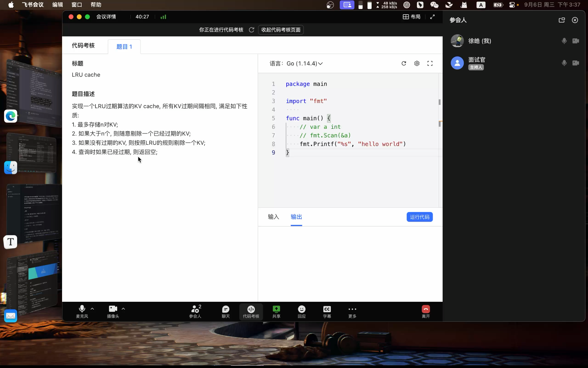Toggle the camera (摄像头) button
This screenshot has width=588, height=368.
[113, 311]
